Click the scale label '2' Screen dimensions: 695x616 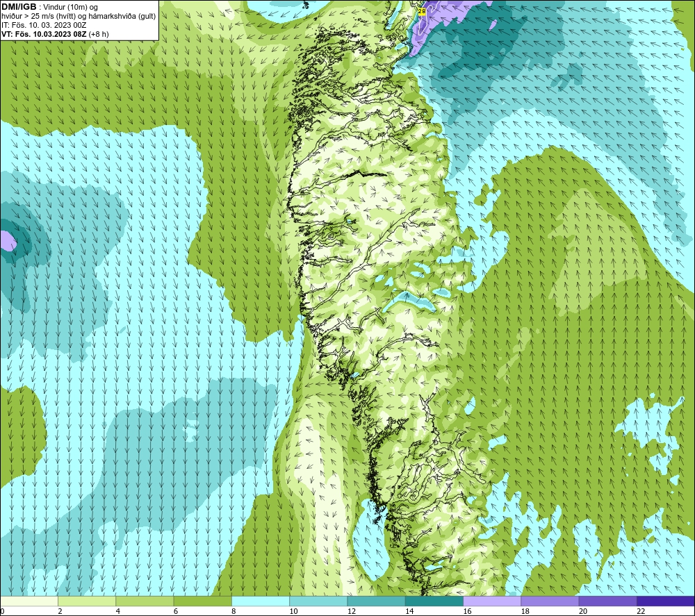(x=60, y=612)
